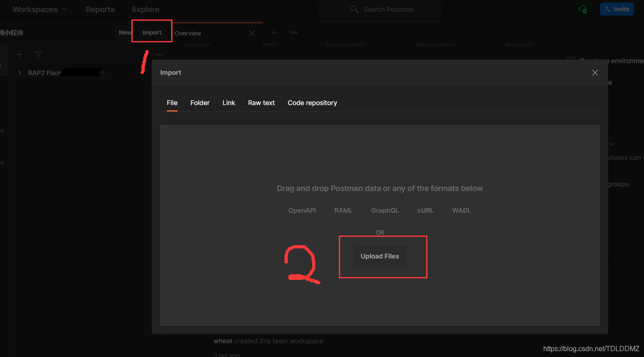Switch to the Link import tab
The image size is (644, 357).
coord(229,103)
